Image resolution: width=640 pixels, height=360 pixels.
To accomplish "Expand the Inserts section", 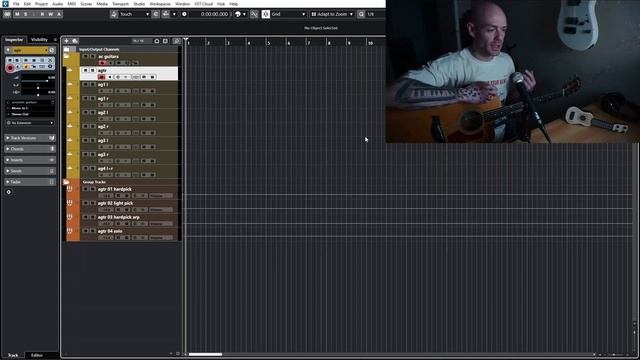I will (x=30, y=160).
